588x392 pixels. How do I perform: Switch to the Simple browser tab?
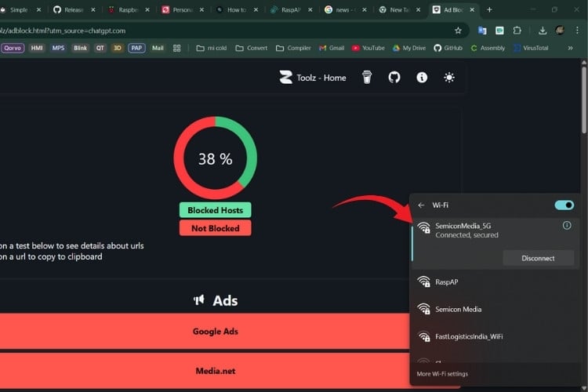(17, 9)
